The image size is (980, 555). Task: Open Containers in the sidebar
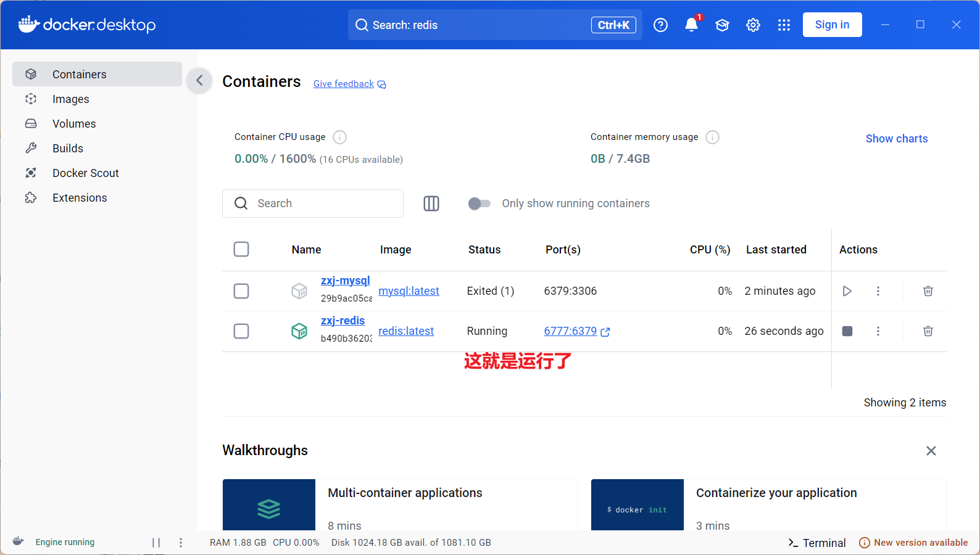pyautogui.click(x=98, y=74)
